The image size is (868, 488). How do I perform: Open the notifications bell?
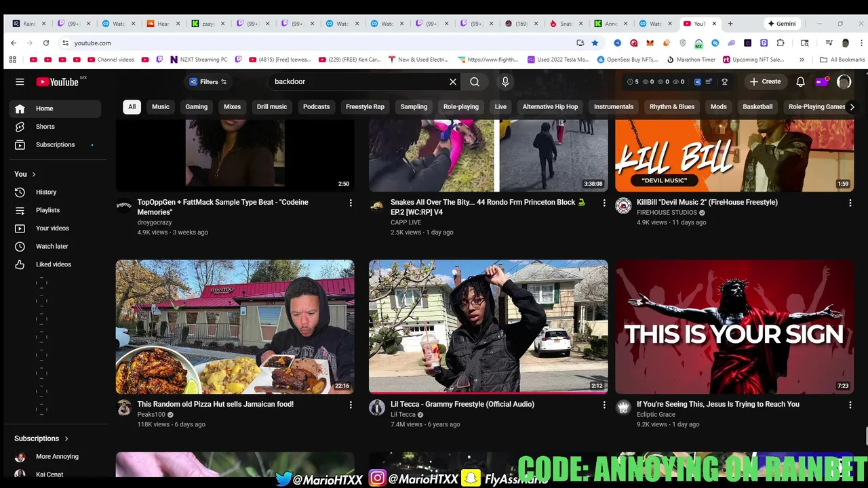[x=800, y=81]
